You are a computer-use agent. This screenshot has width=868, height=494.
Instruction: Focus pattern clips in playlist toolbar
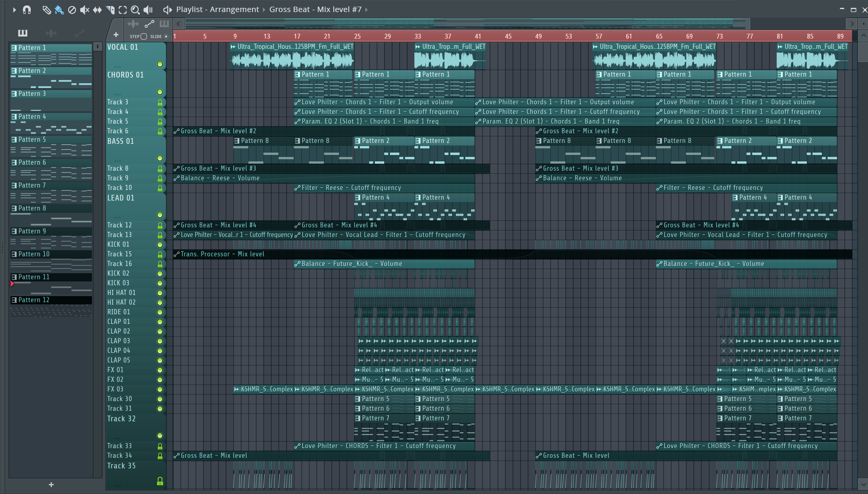pos(164,24)
